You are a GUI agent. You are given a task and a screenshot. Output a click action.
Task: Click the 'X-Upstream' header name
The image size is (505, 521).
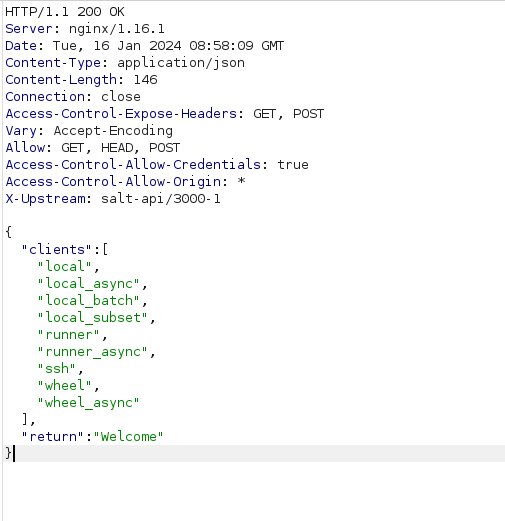45,199
